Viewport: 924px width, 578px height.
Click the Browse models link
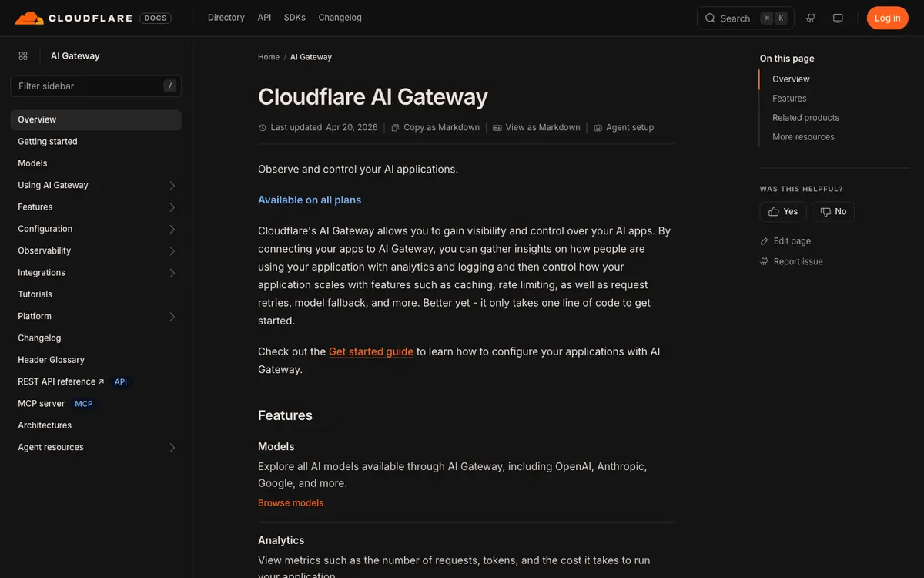[291, 503]
